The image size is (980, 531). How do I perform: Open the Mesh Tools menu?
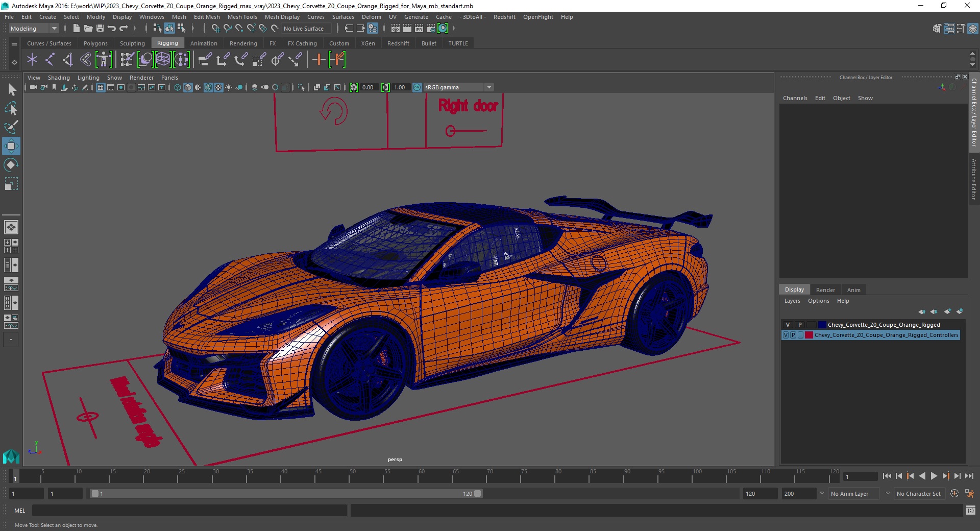pyautogui.click(x=242, y=17)
